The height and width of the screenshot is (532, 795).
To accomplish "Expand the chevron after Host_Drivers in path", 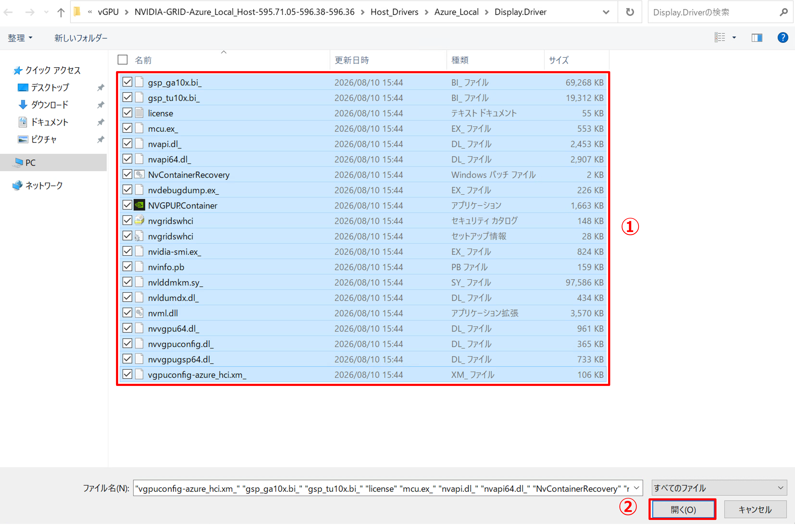I will pos(427,12).
